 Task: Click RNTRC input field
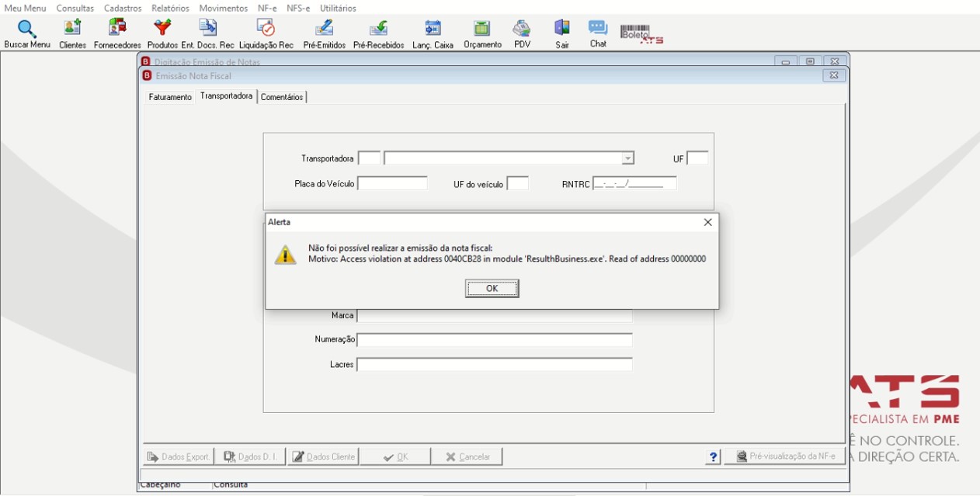(x=634, y=183)
